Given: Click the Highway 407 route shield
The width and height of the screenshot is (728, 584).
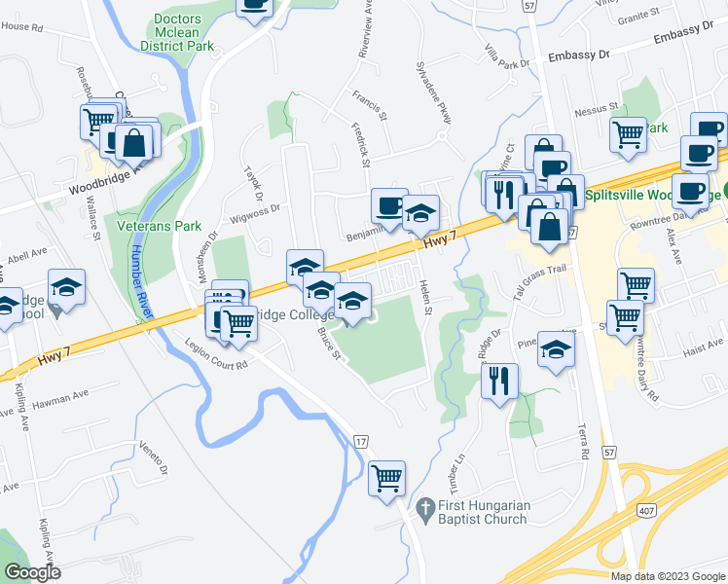Looking at the screenshot, I should click(x=646, y=511).
